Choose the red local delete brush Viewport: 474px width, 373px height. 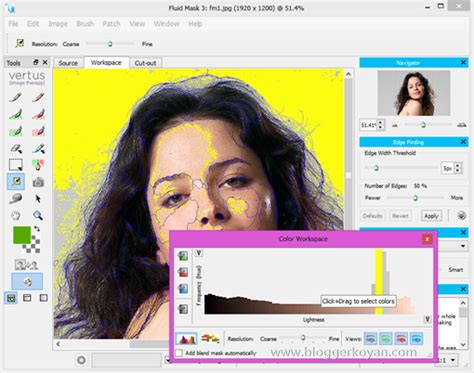click(38, 114)
